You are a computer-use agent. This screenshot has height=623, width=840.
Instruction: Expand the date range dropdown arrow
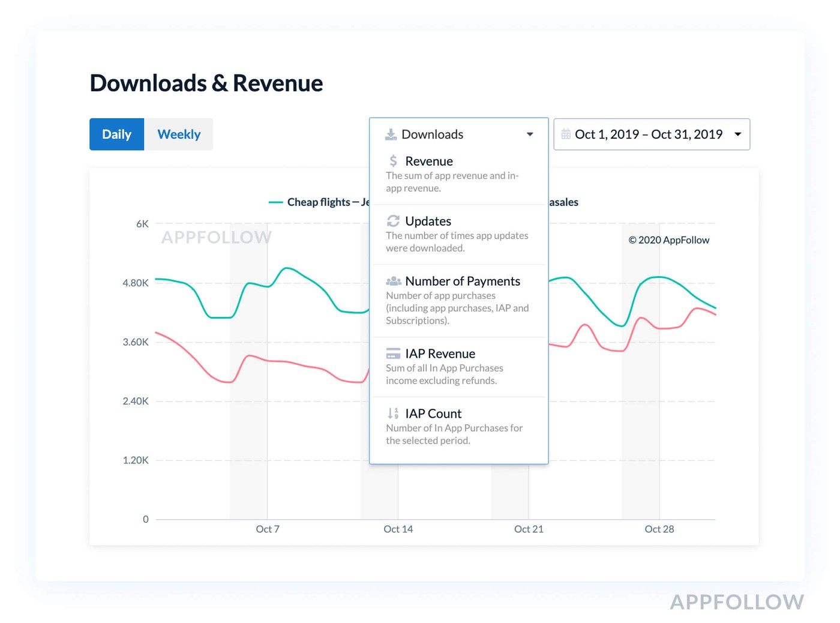point(738,134)
